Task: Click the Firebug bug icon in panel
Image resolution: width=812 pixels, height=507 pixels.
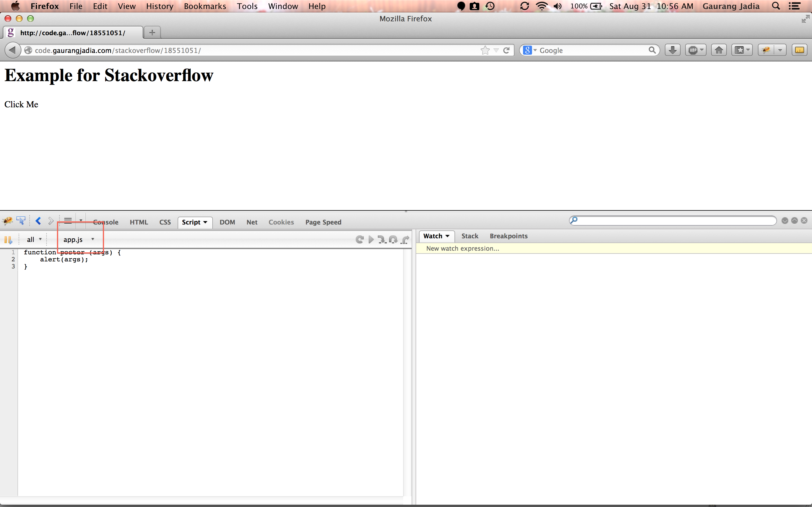Action: (7, 221)
